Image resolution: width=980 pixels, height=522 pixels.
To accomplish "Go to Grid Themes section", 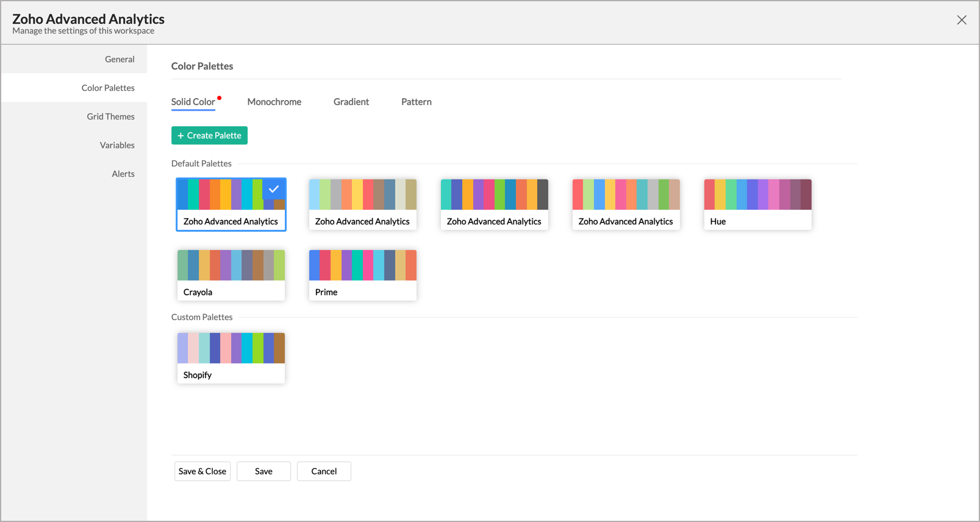I will click(x=110, y=116).
